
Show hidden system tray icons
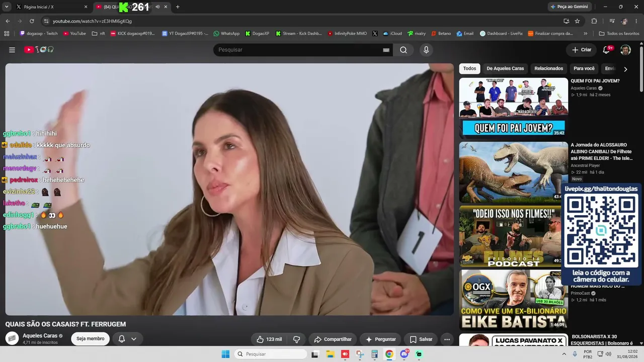click(x=564, y=354)
